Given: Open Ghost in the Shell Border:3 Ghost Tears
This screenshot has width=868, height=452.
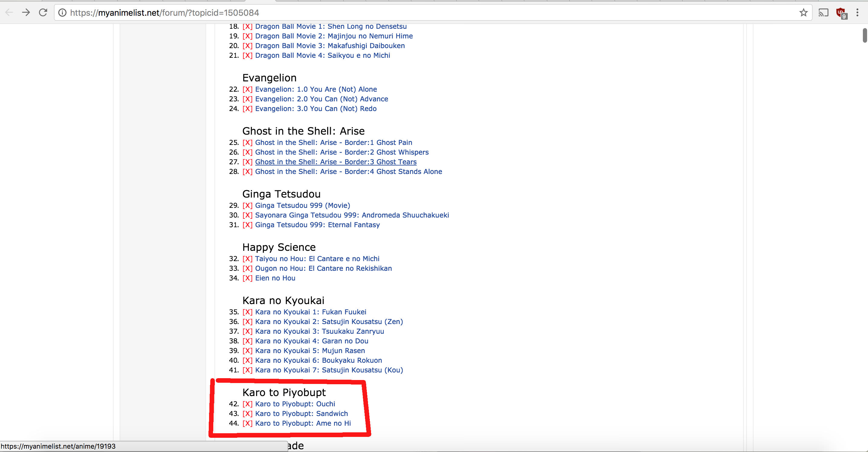Looking at the screenshot, I should pyautogui.click(x=336, y=162).
